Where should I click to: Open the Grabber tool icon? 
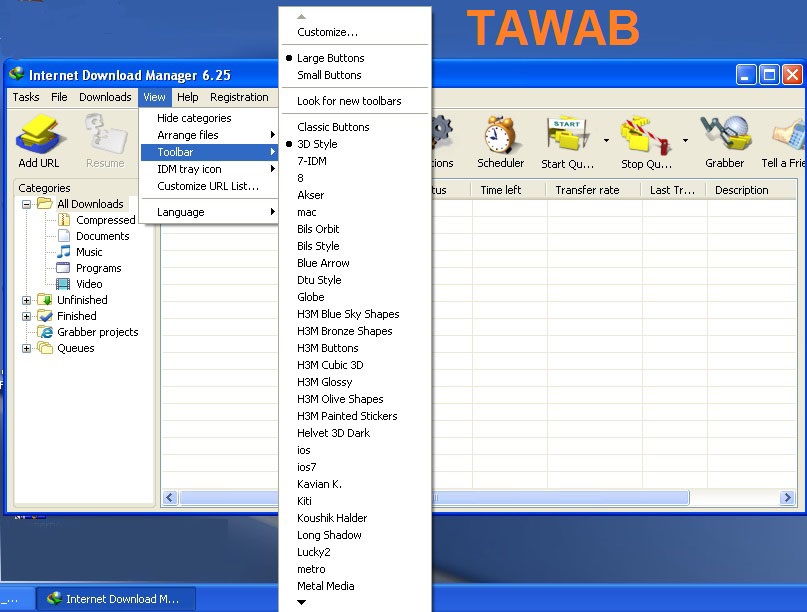pyautogui.click(x=724, y=137)
